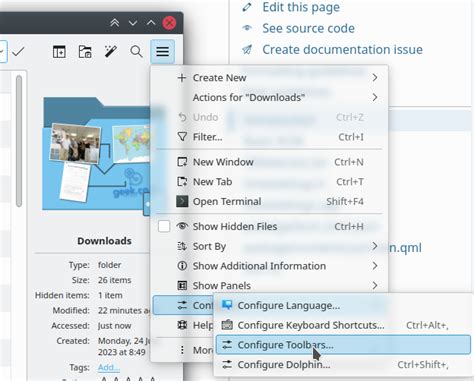Click the New Tab icon in menu

[182, 182]
